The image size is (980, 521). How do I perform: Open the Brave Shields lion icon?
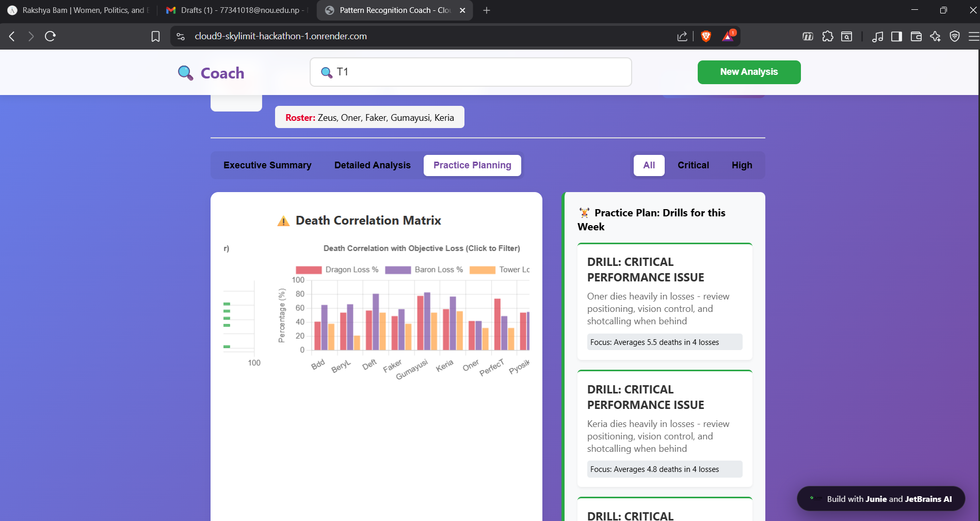click(706, 36)
